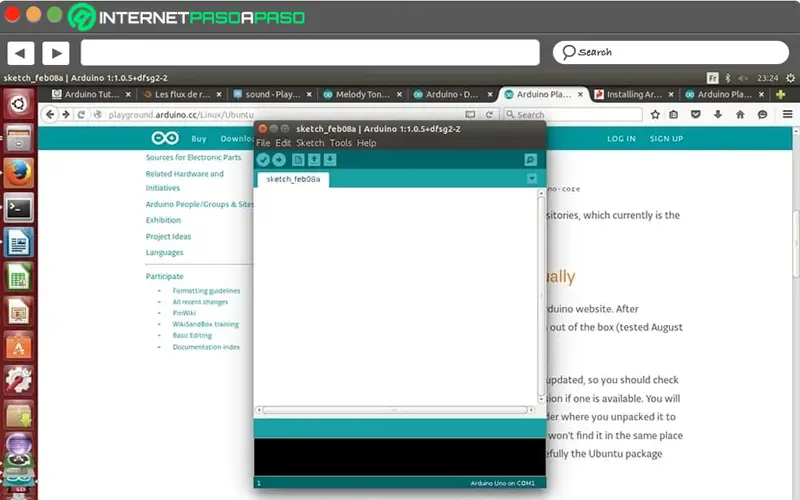Image resolution: width=800 pixels, height=500 pixels.
Task: Save the sketch with the Save icon
Action: [330, 160]
